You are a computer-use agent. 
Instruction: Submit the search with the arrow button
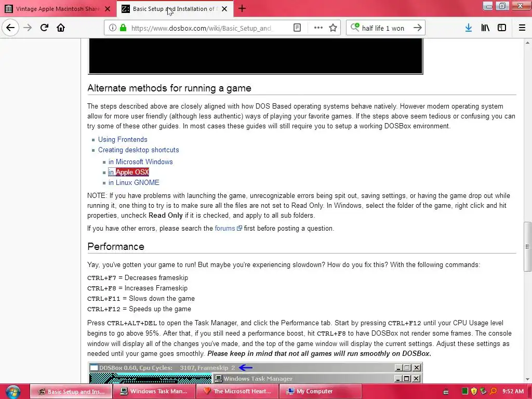pos(418,28)
